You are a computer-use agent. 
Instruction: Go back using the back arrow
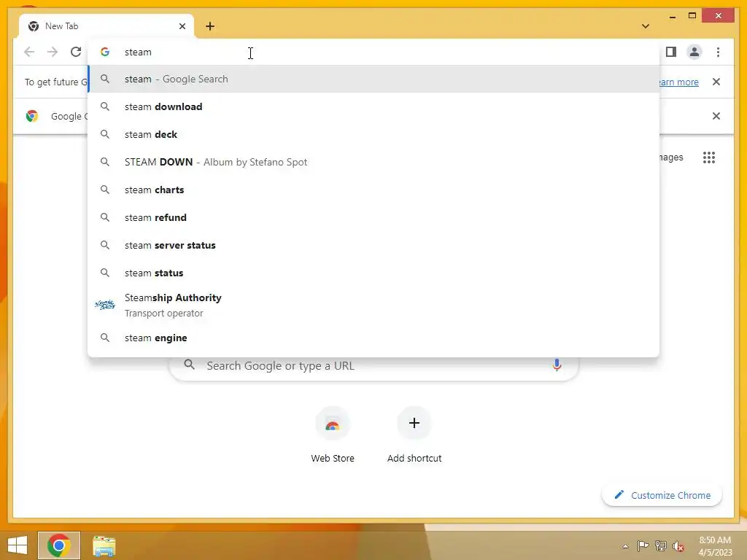point(29,52)
